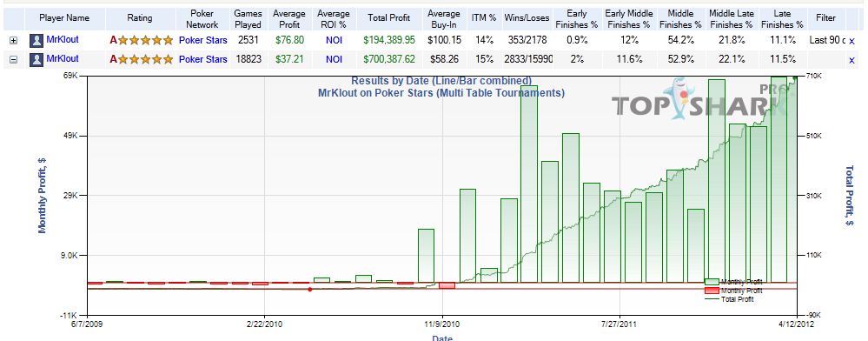
Task: Click NOI link in the $37.21 row
Action: coord(334,59)
